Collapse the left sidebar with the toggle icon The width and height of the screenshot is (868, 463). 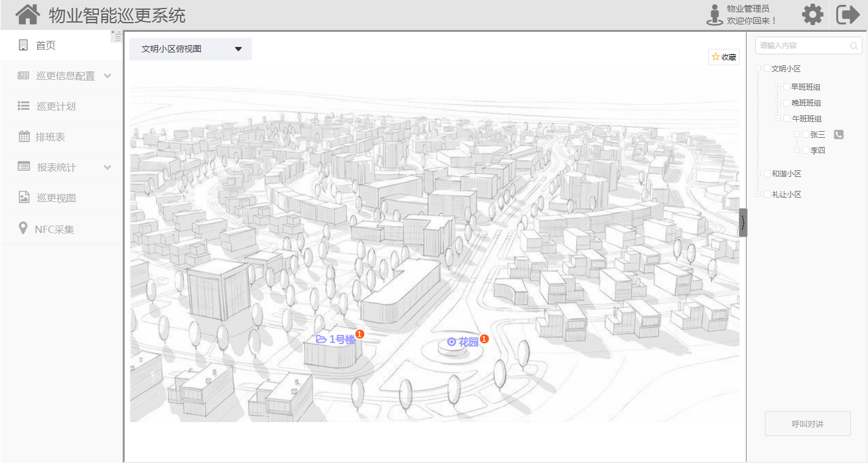[x=117, y=36]
